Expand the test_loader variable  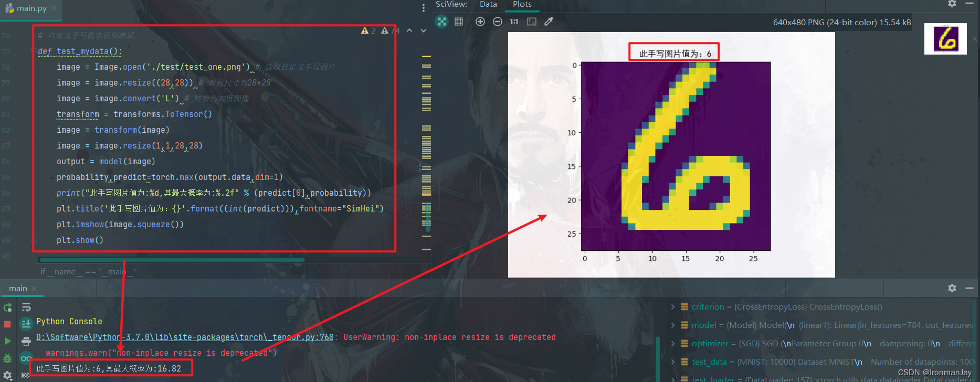[673, 379]
